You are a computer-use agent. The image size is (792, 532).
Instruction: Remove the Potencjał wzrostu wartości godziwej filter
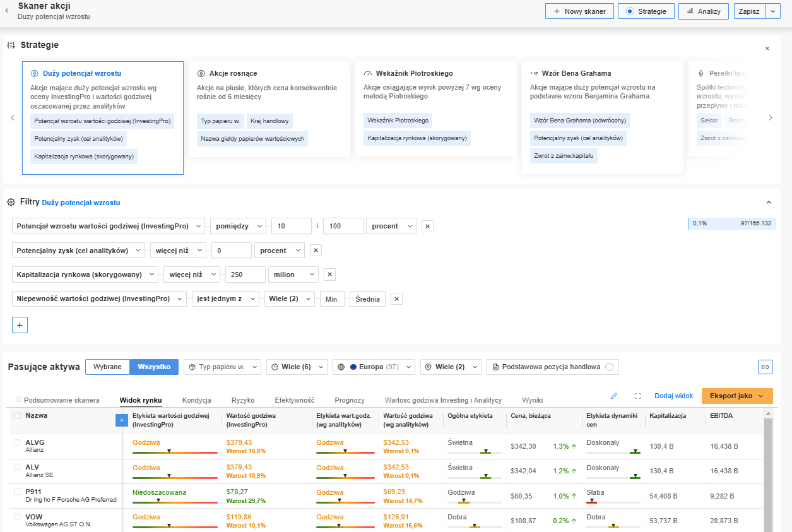point(427,226)
